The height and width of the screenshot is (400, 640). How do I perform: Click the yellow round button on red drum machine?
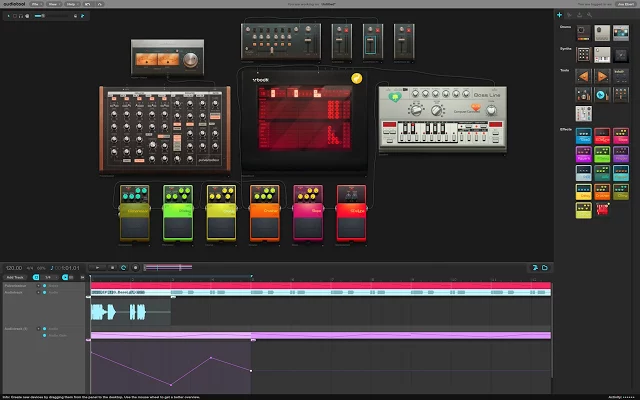(356, 78)
